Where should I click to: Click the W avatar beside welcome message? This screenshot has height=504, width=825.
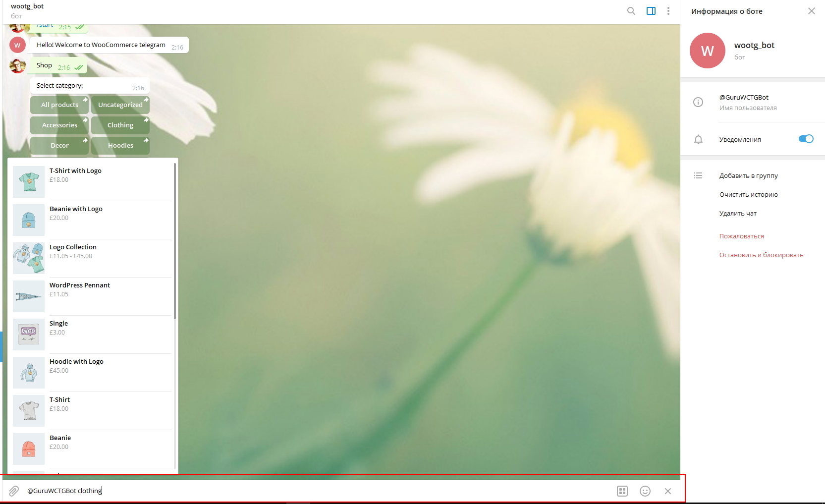point(17,45)
